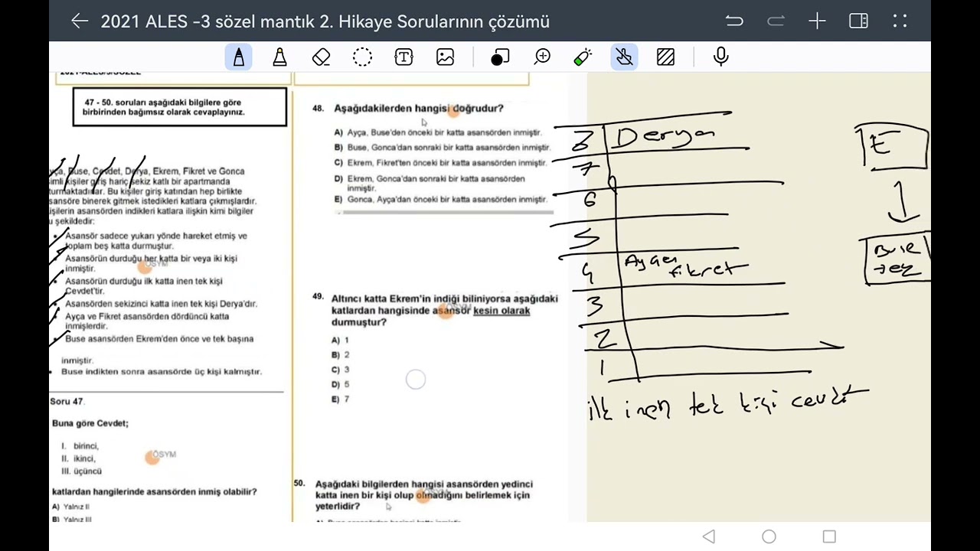Tap Android home circle button

tap(769, 536)
